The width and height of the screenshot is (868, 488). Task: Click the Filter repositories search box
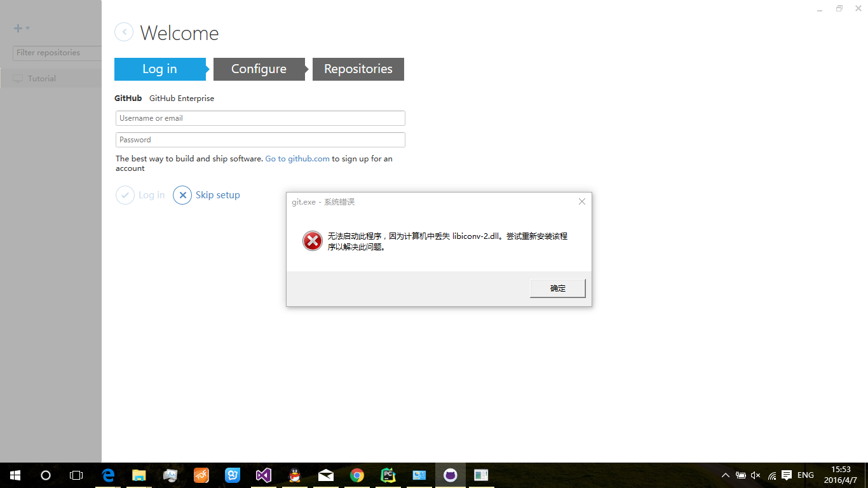(x=57, y=53)
